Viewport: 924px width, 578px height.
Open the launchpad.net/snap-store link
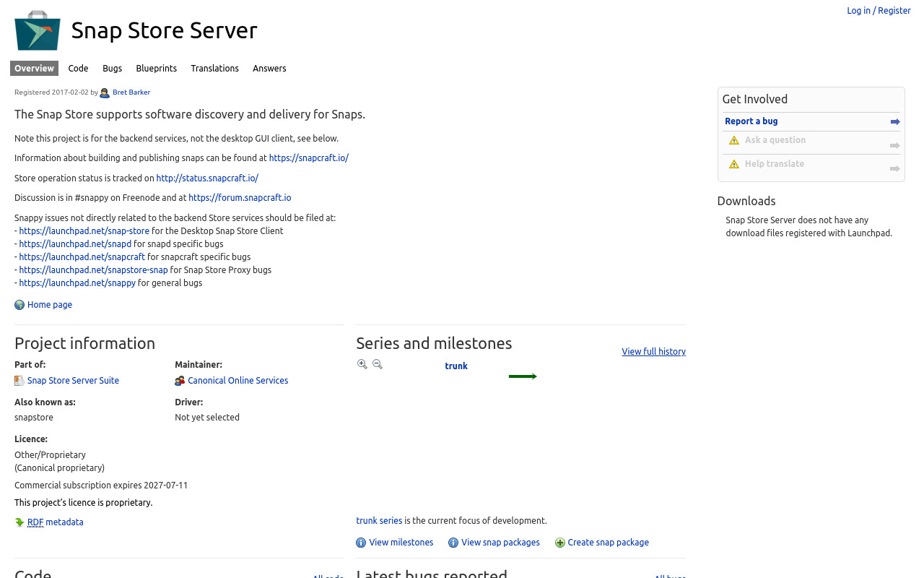(84, 231)
